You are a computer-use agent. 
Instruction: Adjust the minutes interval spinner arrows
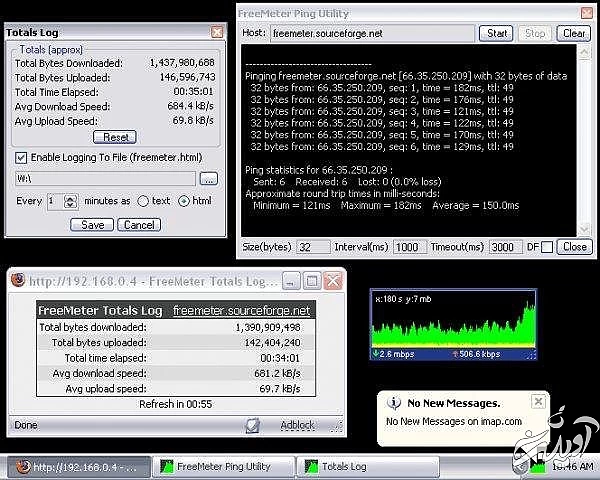click(70, 201)
